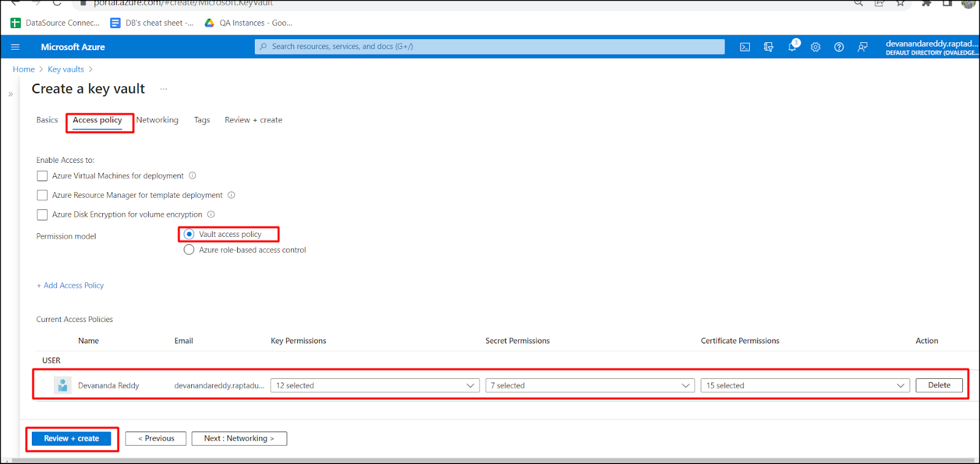Open the Feedback icon in header
Viewport: 980px width, 464px height.
(x=862, y=47)
